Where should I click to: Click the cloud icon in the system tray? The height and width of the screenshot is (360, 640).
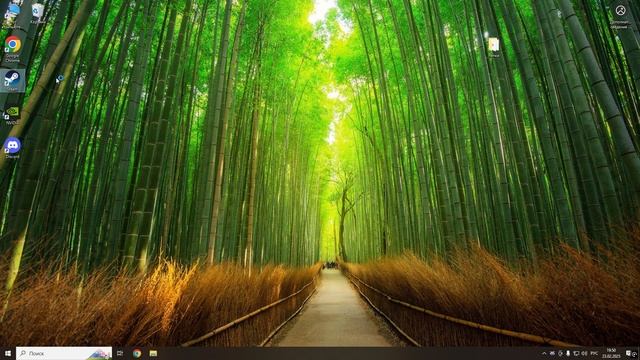point(552,353)
